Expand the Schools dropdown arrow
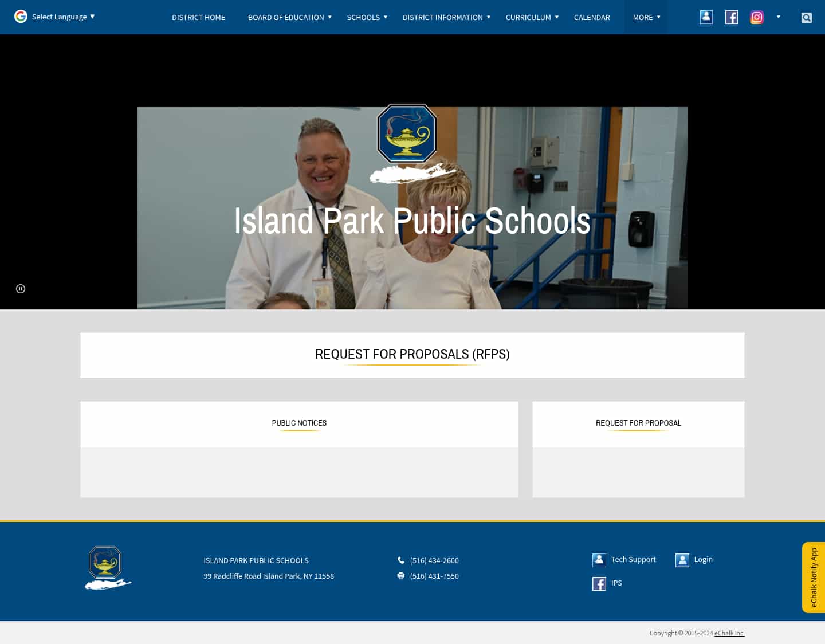 tap(386, 17)
